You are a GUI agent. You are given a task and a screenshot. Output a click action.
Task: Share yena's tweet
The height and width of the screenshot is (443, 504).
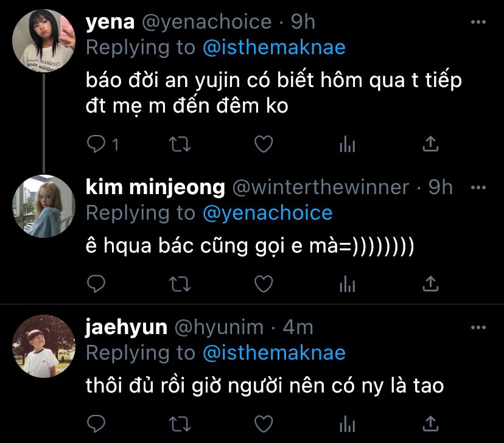click(430, 144)
